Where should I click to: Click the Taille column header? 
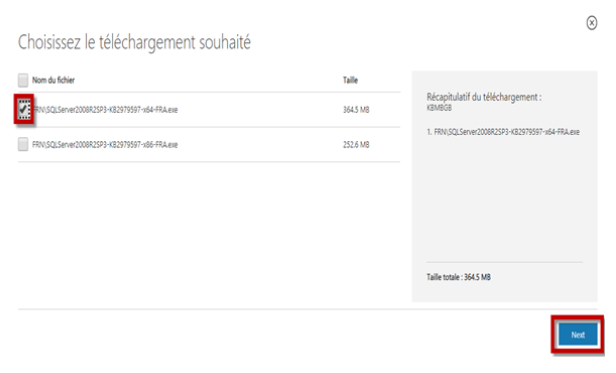[x=350, y=80]
